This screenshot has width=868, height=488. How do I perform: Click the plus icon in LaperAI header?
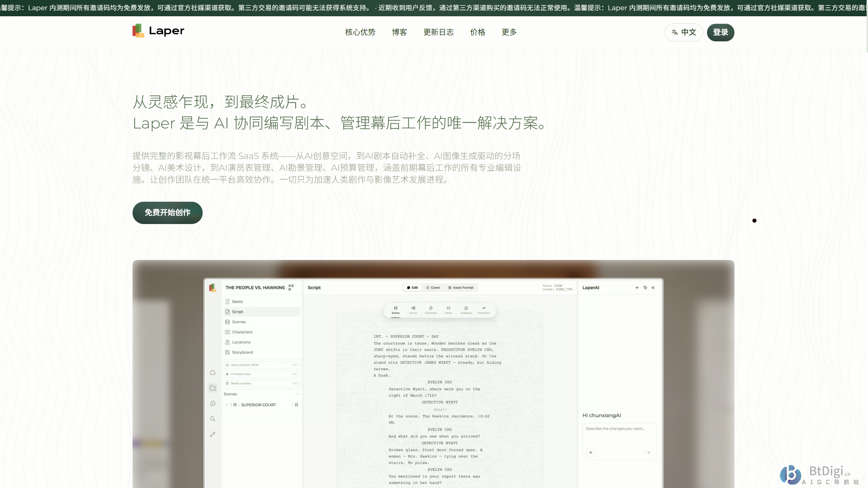coord(637,288)
